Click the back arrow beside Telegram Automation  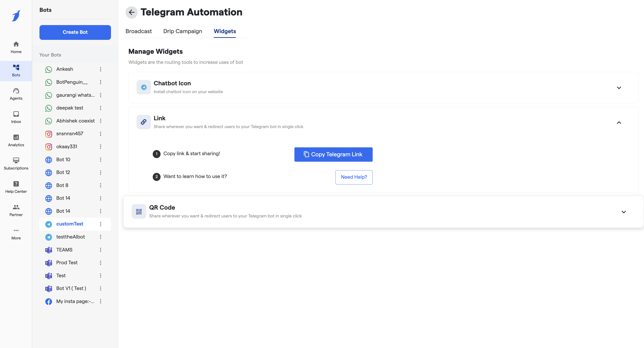click(x=131, y=12)
